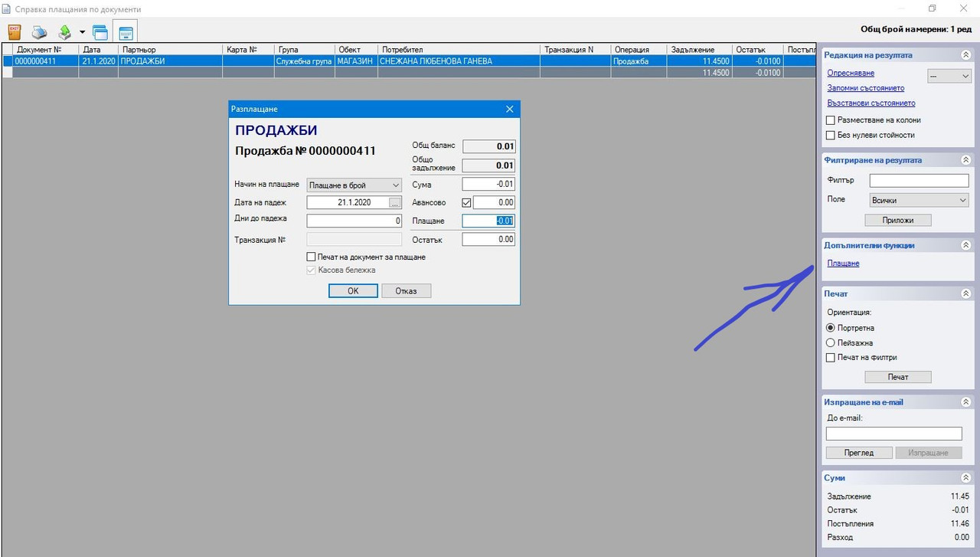Open the dropdown next to Опресняване
980x557 pixels.
pyautogui.click(x=949, y=76)
